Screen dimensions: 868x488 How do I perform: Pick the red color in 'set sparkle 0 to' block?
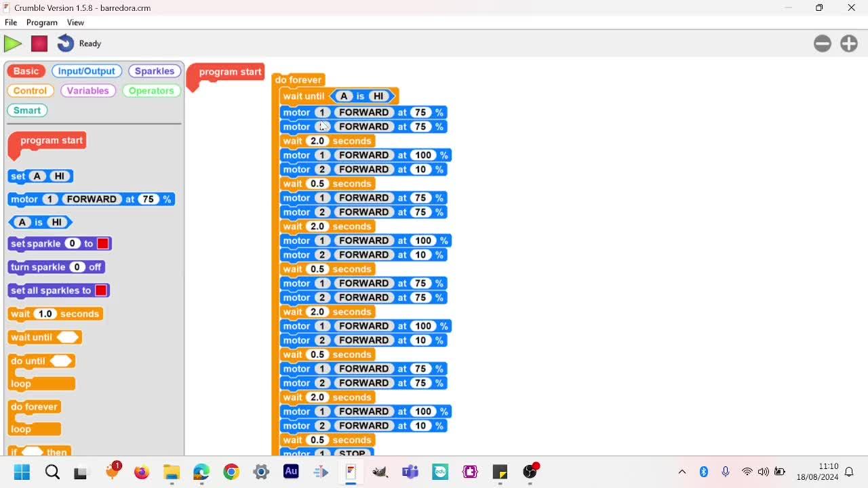click(x=103, y=243)
